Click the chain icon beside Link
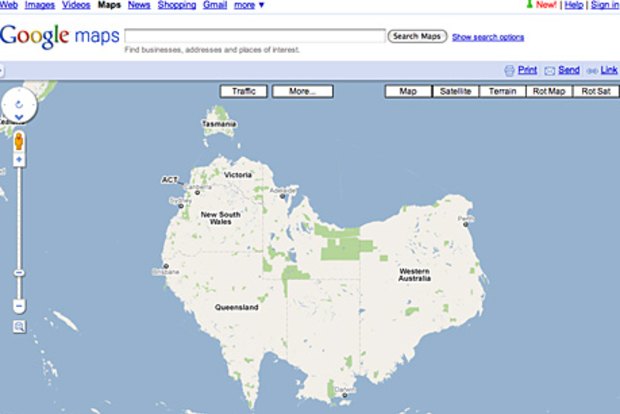The height and width of the screenshot is (414, 620). pos(591,70)
